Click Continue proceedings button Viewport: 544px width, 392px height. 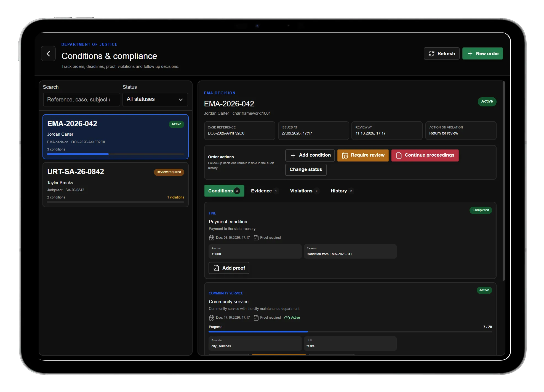coord(425,155)
